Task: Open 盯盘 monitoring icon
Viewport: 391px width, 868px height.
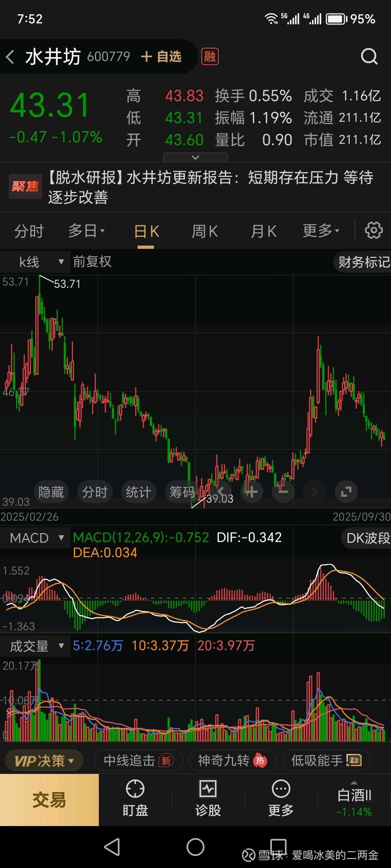Action: [x=135, y=799]
